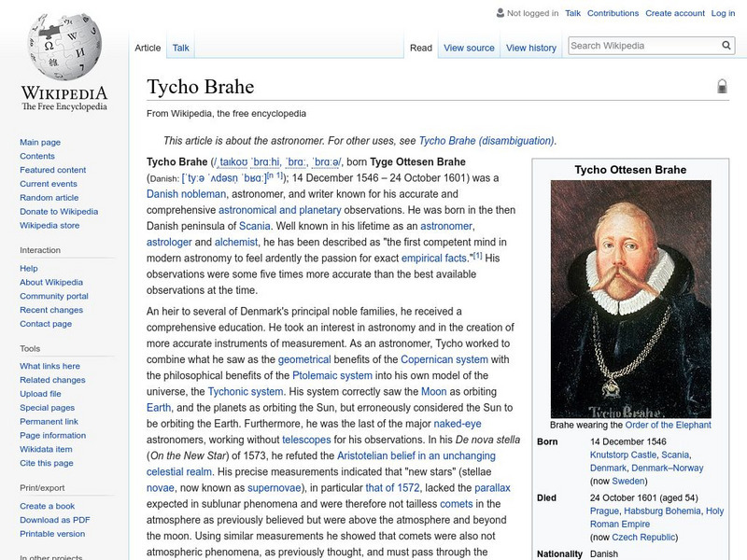
Task: Open the Help sidebar link
Action: [x=29, y=268]
